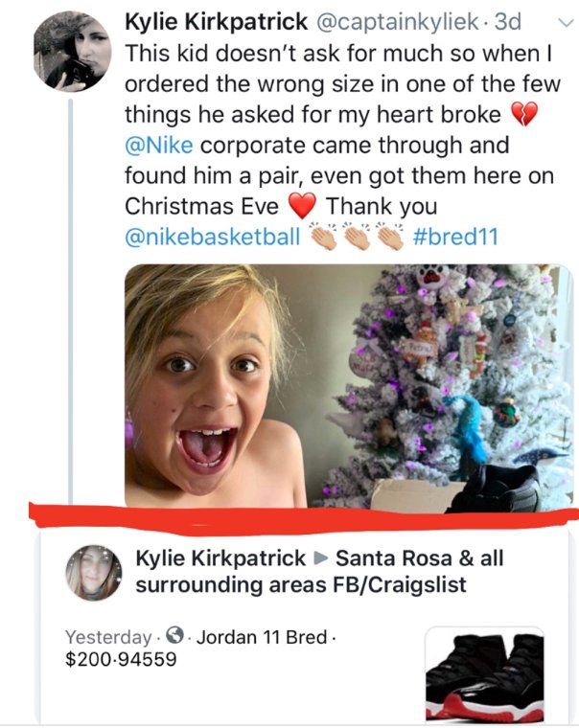This screenshot has width=579, height=728.
Task: Open the 3d tweet timestamp
Action: point(507,21)
